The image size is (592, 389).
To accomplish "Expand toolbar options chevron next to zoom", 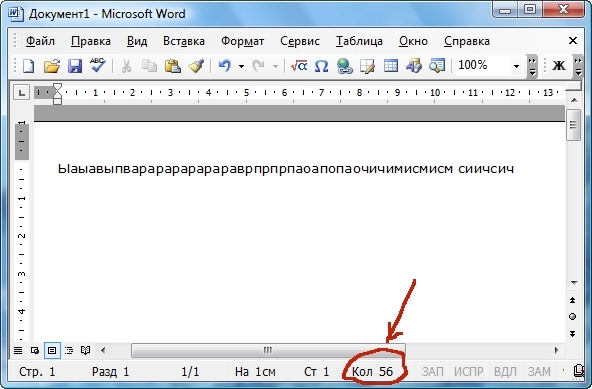I will click(532, 66).
